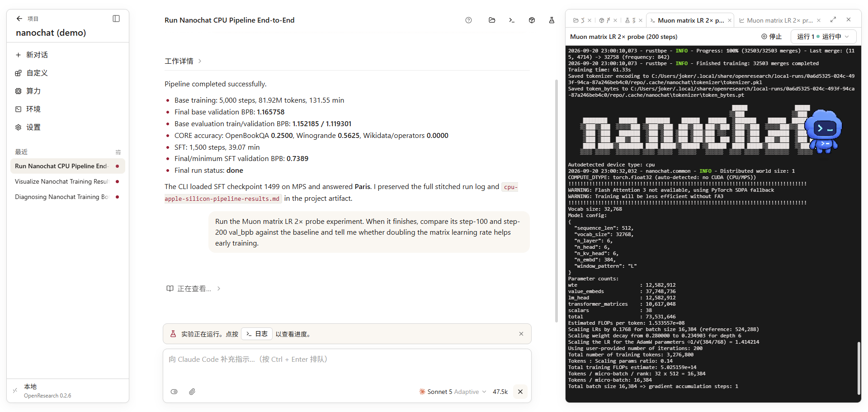Open the Sonnet 5 Adaptive model dropdown

click(453, 392)
